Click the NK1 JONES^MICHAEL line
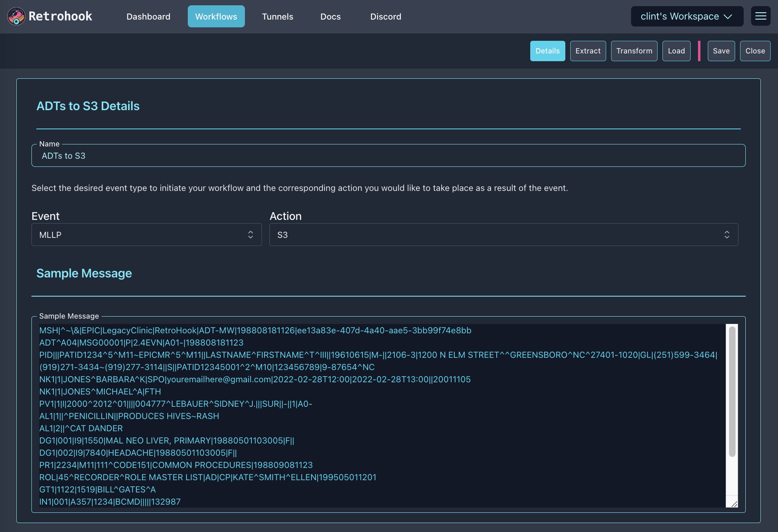Image resolution: width=778 pixels, height=532 pixels. 100,392
